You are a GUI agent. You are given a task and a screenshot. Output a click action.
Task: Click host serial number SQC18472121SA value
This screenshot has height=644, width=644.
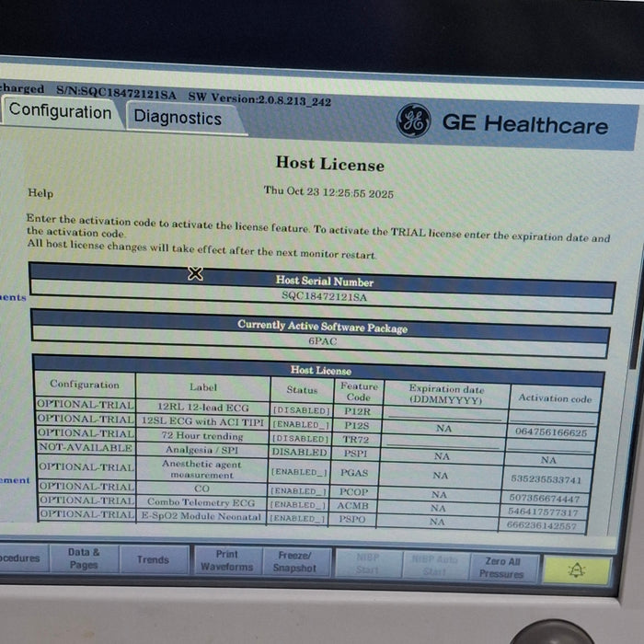click(324, 296)
